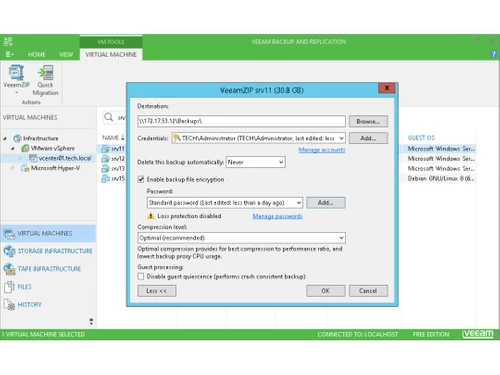
Task: Check Disable guest quiescence option
Action: pyautogui.click(x=141, y=276)
